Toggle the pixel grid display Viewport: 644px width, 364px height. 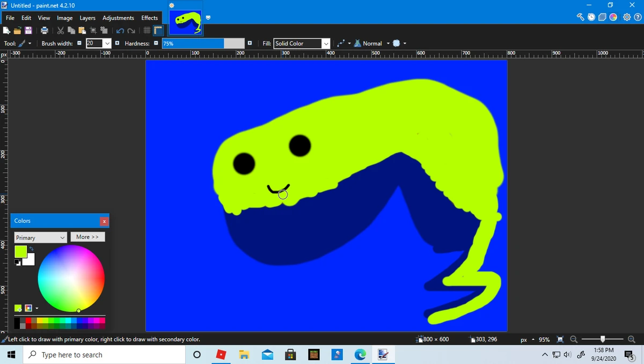[147, 31]
